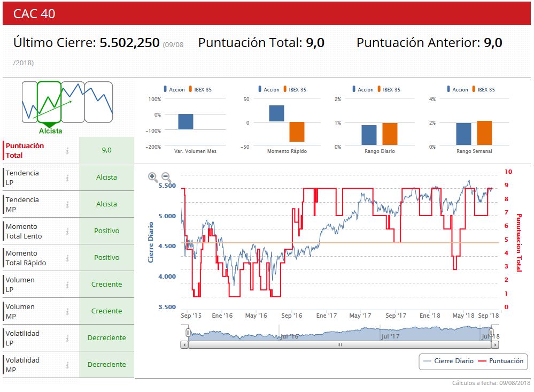Open info icon for Volatilidad MP row

point(67,365)
